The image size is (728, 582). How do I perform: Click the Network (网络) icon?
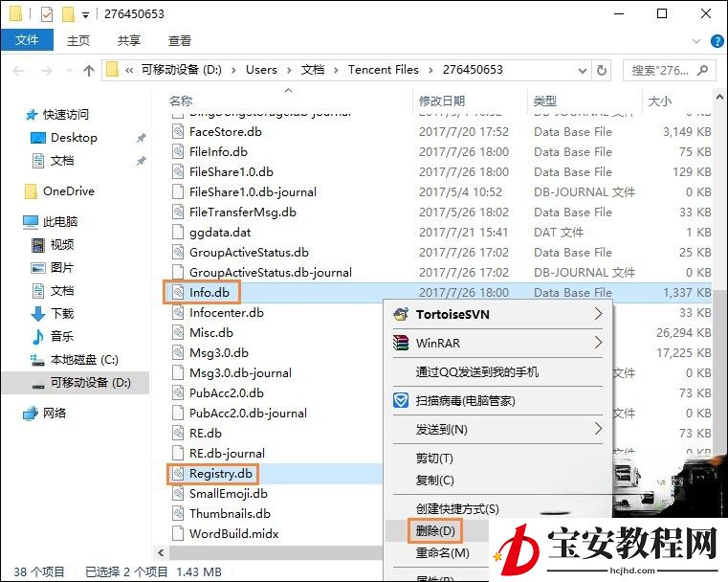[31, 413]
